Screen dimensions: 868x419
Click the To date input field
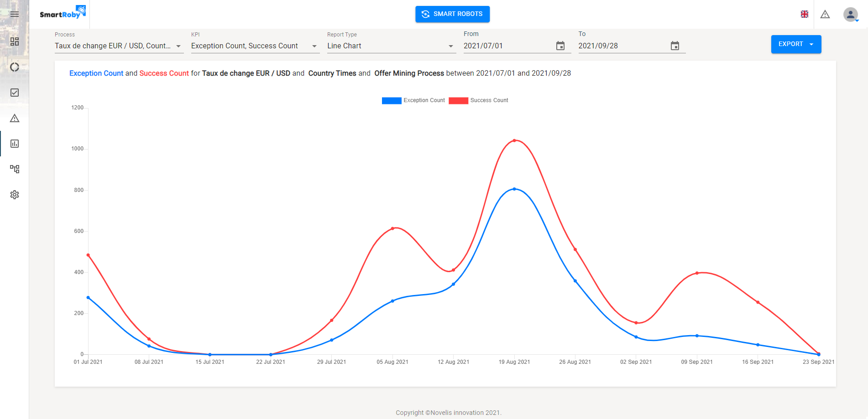click(622, 46)
